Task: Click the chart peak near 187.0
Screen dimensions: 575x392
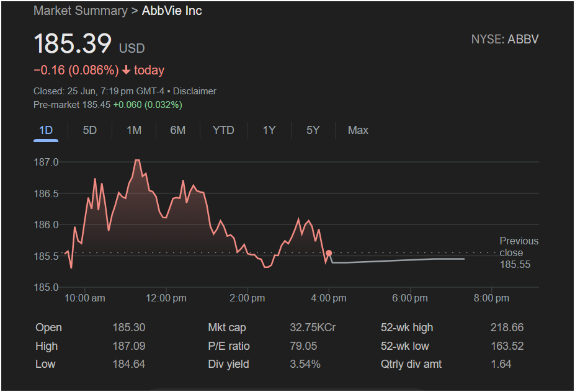Action: pos(137,160)
